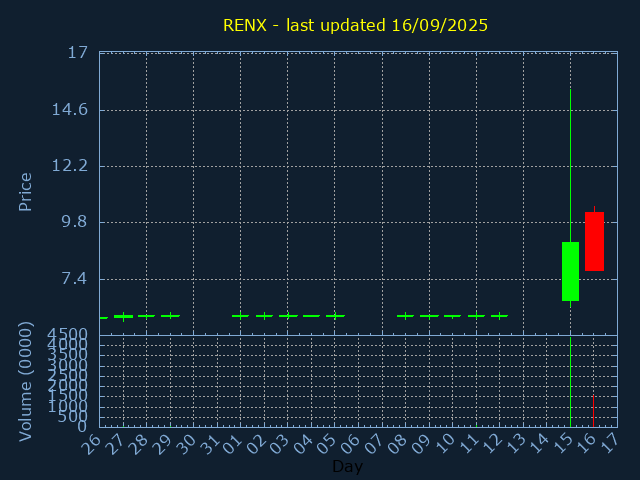Select the 9.8 price tick label
The height and width of the screenshot is (480, 640).
pos(74,222)
